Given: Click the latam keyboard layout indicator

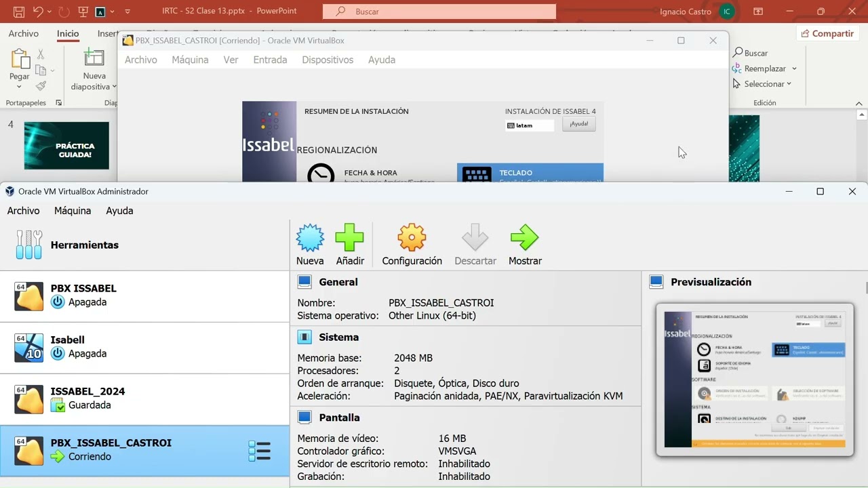Looking at the screenshot, I should click(530, 125).
